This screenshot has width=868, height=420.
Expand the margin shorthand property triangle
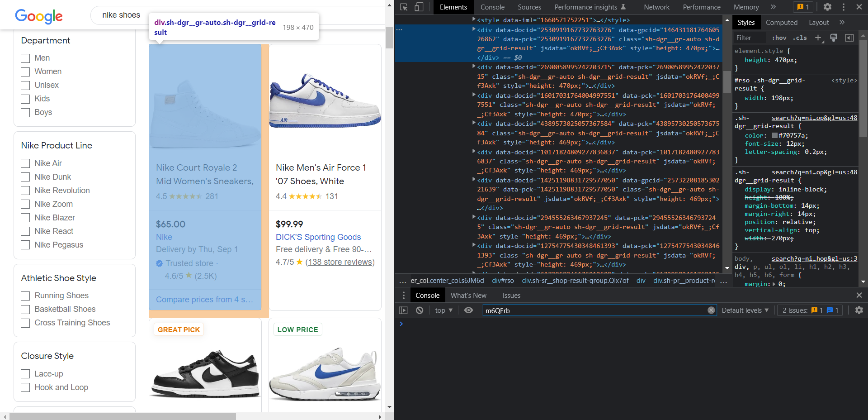click(x=774, y=284)
